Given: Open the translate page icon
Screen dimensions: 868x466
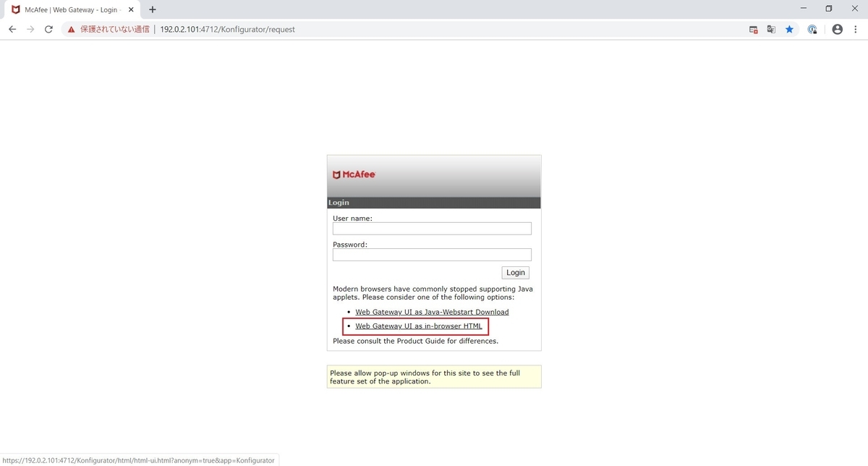Looking at the screenshot, I should pyautogui.click(x=771, y=30).
